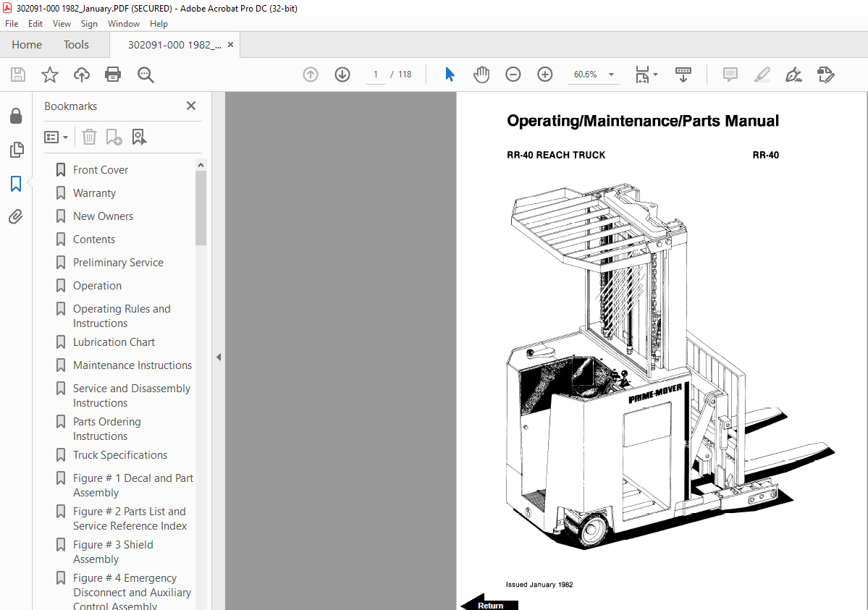Open the Warranty bookmark
This screenshot has width=868, height=610.
click(x=94, y=193)
